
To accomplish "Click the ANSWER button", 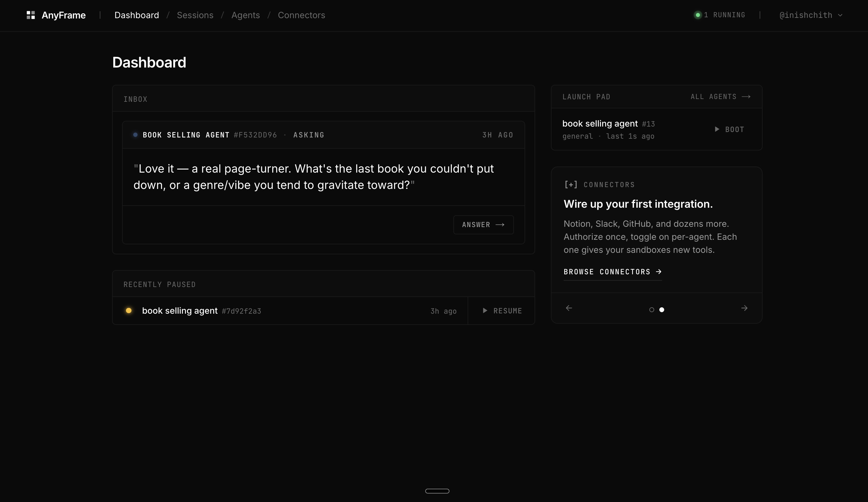I will pos(483,225).
